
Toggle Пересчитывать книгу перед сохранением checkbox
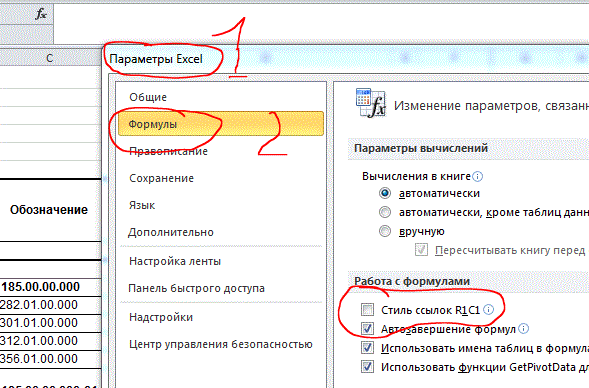(x=421, y=249)
